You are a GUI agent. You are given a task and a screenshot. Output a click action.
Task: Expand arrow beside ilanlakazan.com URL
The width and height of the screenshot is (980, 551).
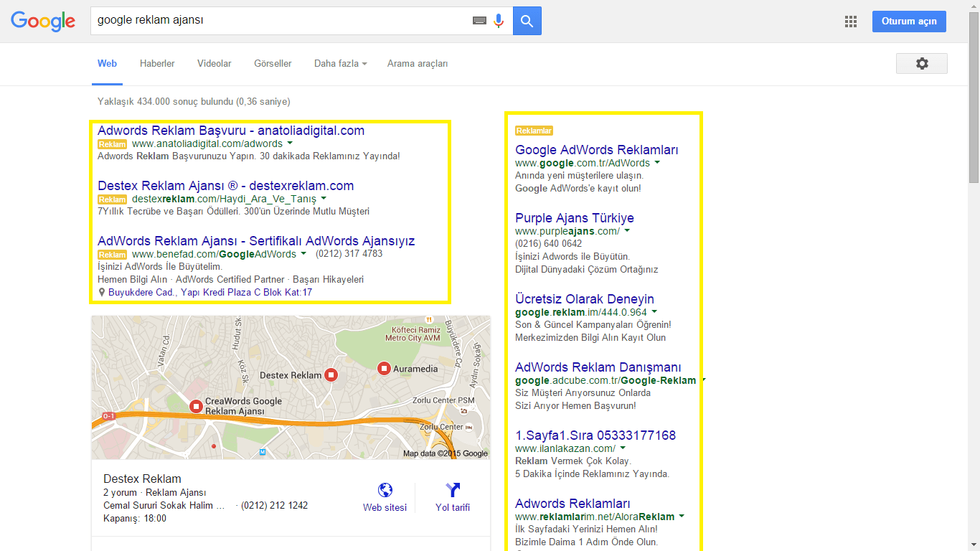point(623,448)
